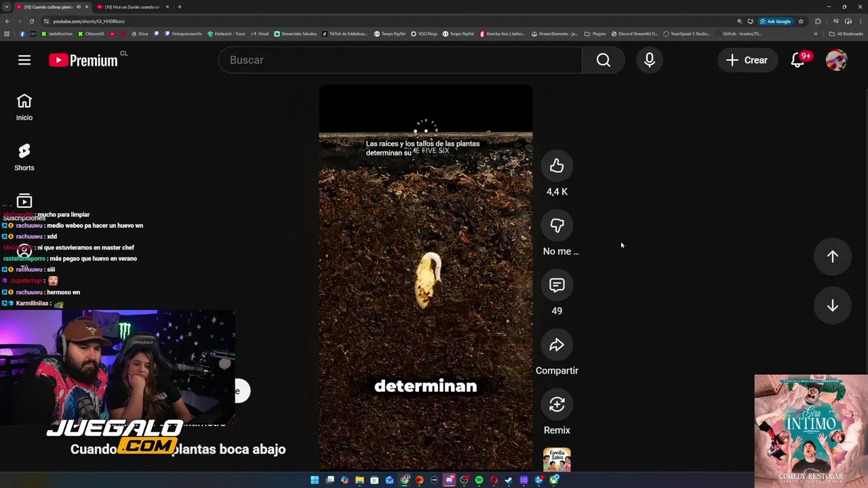Open Shorts in the sidebar
The width and height of the screenshot is (868, 488).
24,157
